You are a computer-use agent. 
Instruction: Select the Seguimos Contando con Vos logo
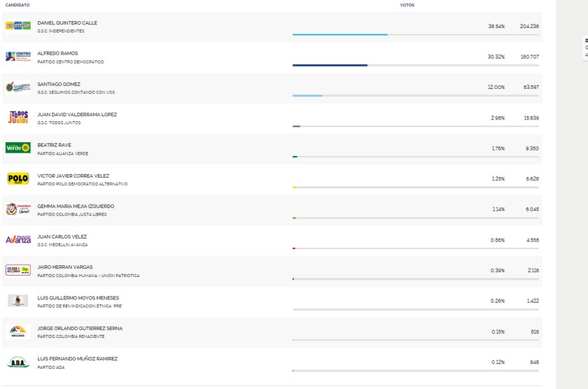pyautogui.click(x=17, y=87)
